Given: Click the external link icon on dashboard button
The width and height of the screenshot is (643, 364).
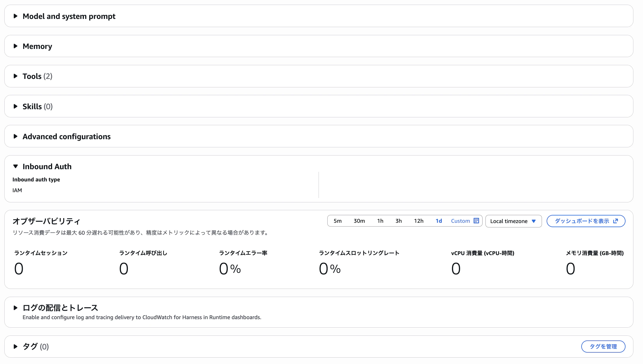Looking at the screenshot, I should [615, 221].
